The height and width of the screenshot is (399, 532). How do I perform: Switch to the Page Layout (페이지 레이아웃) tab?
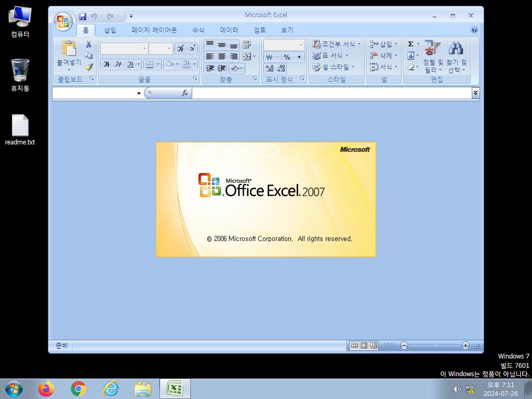154,30
